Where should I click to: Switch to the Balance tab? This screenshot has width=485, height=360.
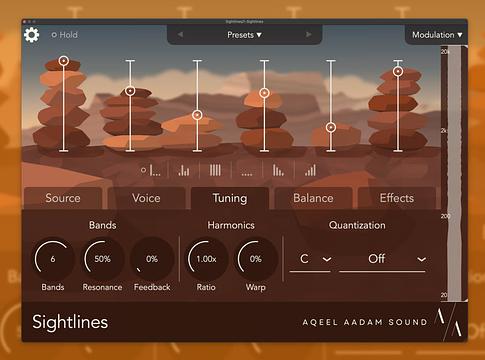[x=313, y=198]
